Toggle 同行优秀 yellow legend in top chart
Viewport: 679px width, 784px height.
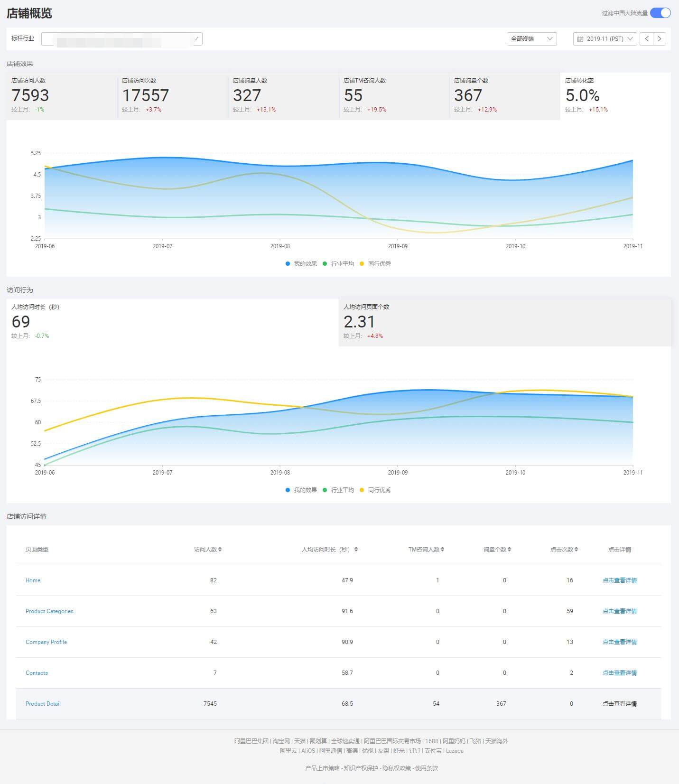pyautogui.click(x=375, y=264)
